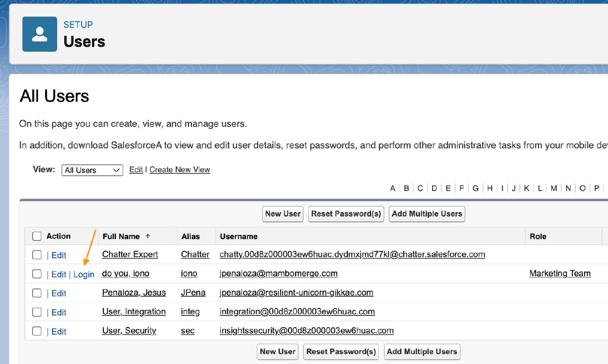This screenshot has height=364, width=608.
Task: Click Login link for do you, iono
Action: pyautogui.click(x=84, y=275)
